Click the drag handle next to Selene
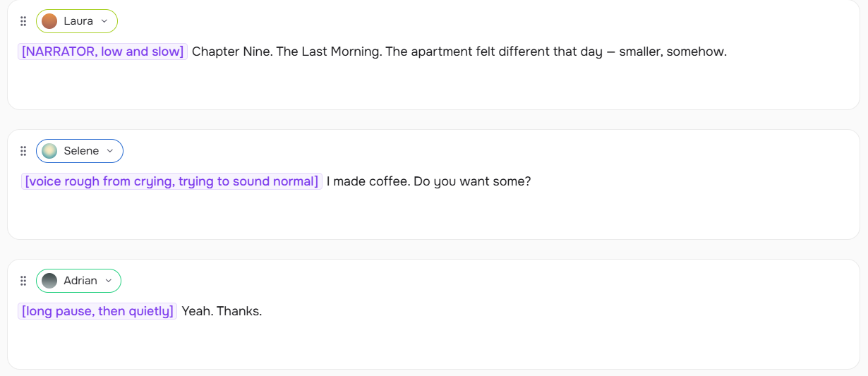868x376 pixels. coord(23,151)
